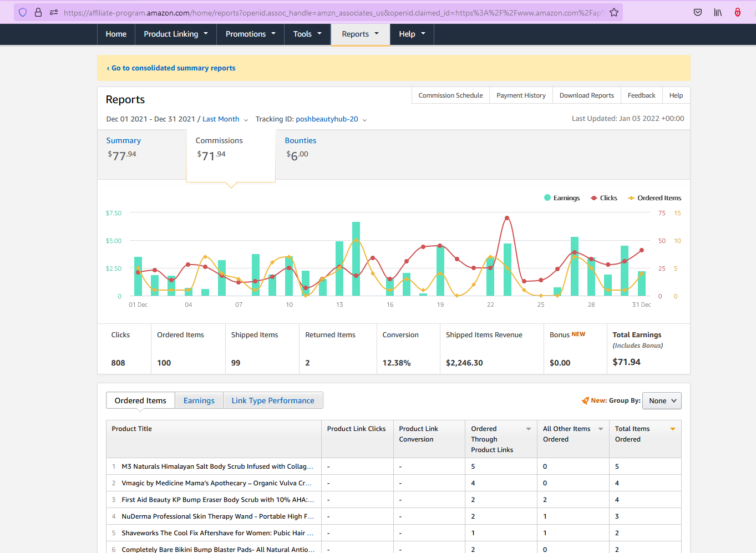Click the red extension icon in toolbar
This screenshot has width=756, height=553.
[738, 12]
